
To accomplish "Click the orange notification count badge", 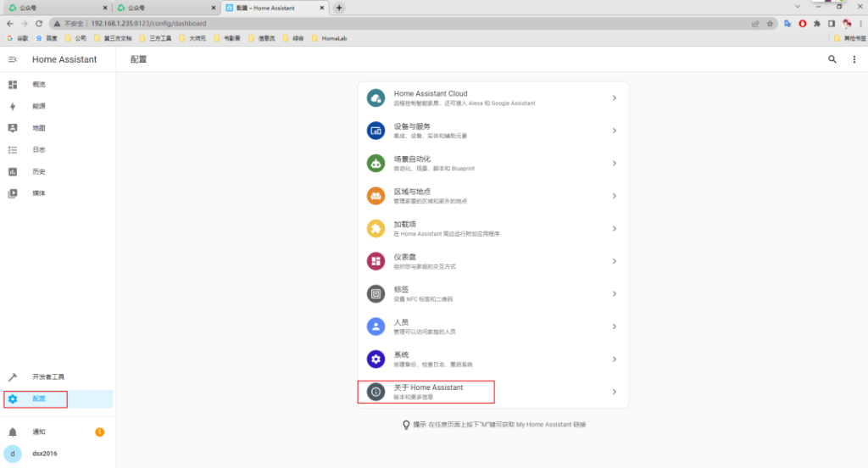I will click(x=100, y=432).
